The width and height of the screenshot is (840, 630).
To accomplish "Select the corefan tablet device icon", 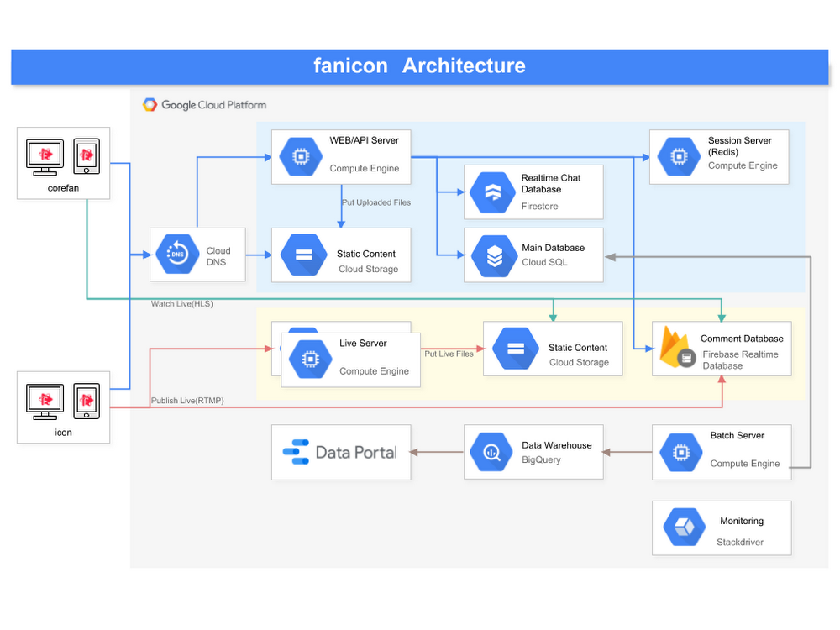I will pos(87,156).
